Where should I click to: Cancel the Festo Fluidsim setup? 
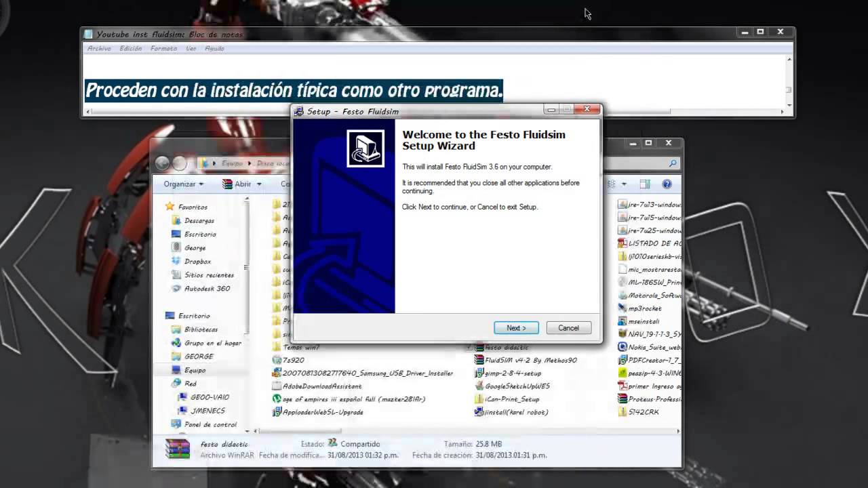coord(568,328)
